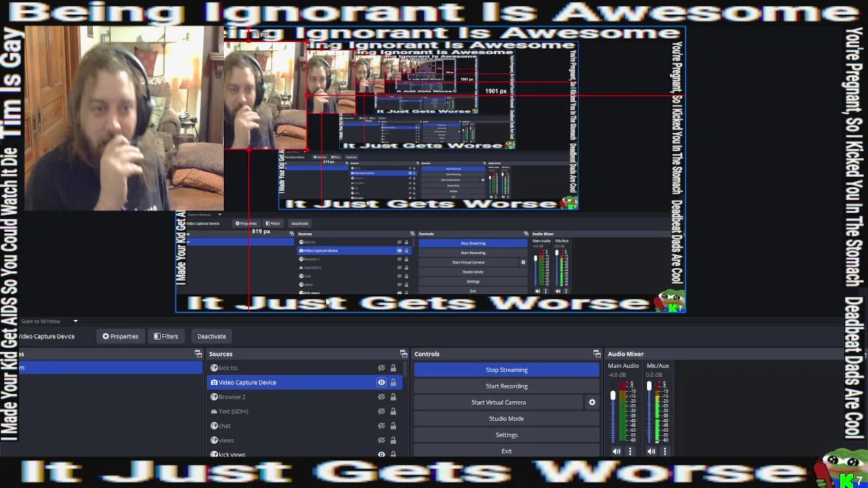Toggle lock on Browser 2 source

tap(393, 397)
